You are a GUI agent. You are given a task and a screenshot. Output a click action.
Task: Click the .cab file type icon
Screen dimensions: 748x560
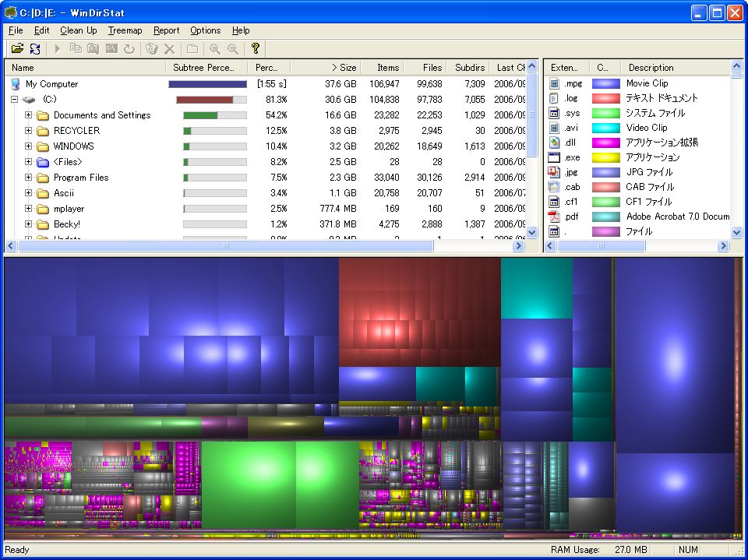click(x=554, y=186)
